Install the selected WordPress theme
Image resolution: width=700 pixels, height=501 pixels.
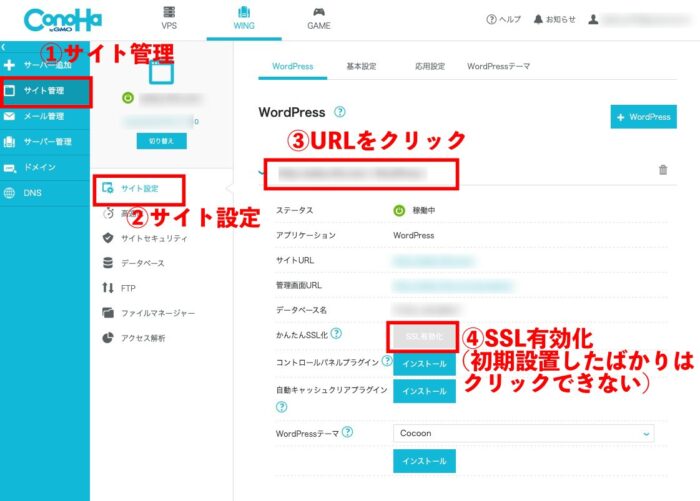click(424, 461)
